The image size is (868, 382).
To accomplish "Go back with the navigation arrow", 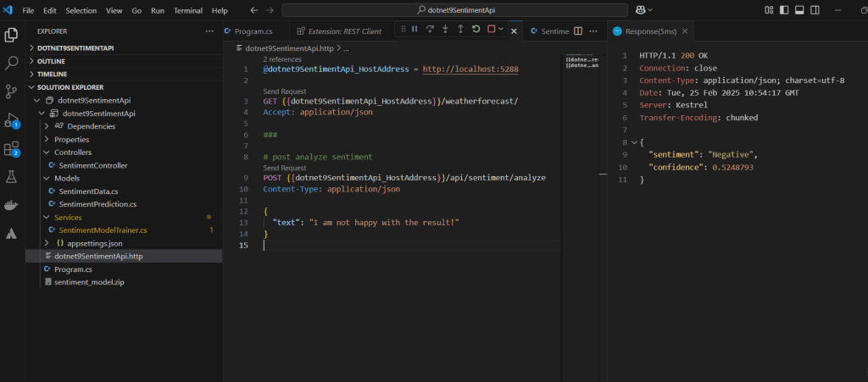I will point(253,10).
